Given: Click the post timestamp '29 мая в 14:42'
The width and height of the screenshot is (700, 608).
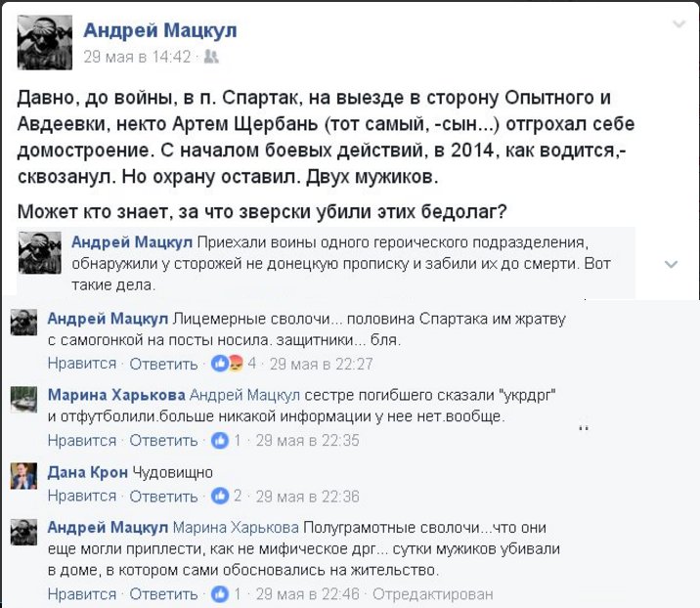Looking at the screenshot, I should click(x=137, y=58).
